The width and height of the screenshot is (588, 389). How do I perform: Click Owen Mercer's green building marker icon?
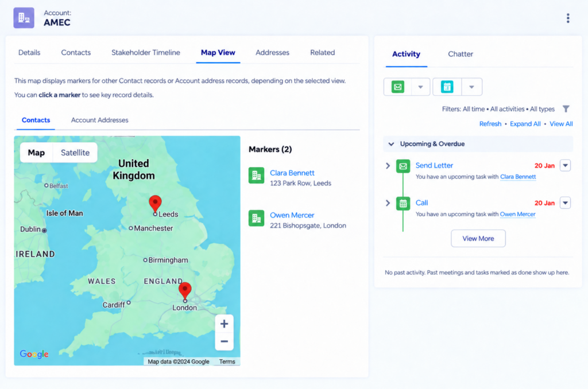tap(256, 218)
